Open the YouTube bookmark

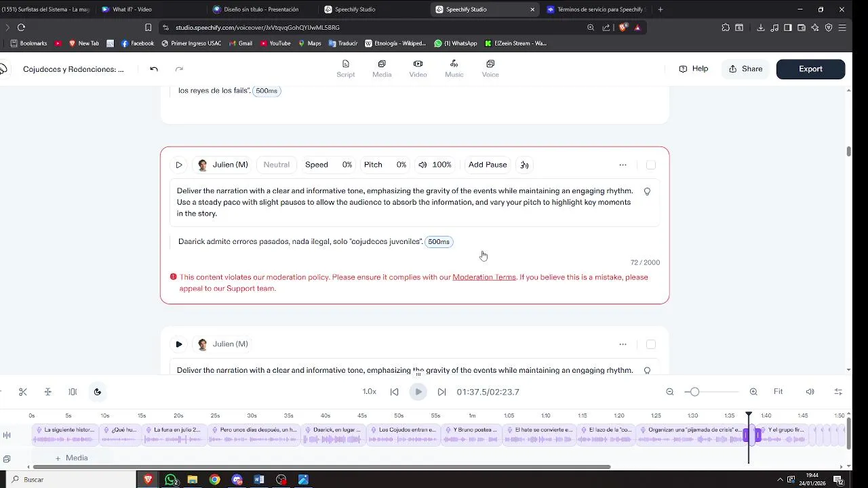(275, 43)
